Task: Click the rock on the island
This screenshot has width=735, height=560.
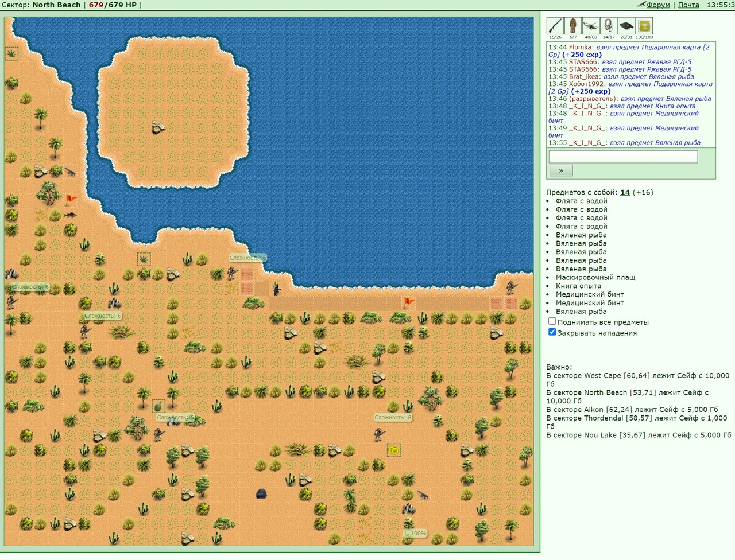Action: 158,127
